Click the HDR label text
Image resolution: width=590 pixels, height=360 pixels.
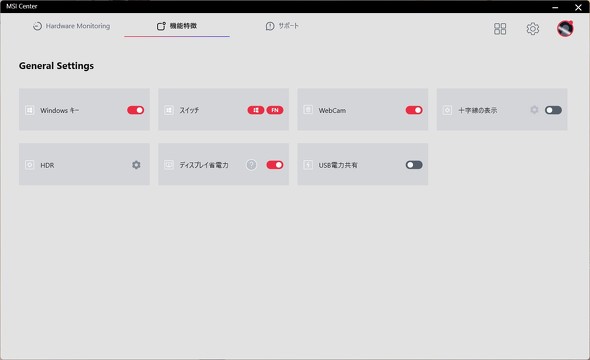tap(47, 165)
